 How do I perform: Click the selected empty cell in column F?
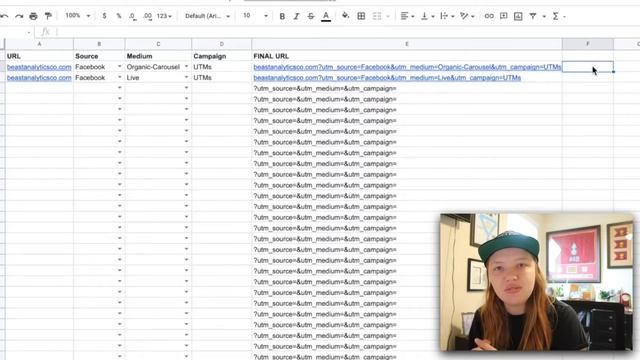[588, 67]
